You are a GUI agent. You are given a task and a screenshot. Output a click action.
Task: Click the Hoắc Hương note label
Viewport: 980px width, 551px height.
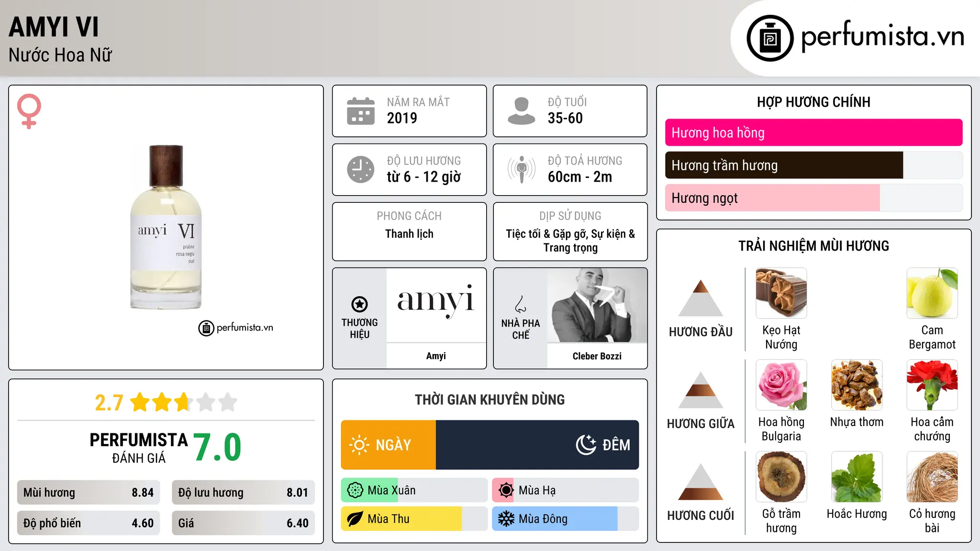(857, 514)
